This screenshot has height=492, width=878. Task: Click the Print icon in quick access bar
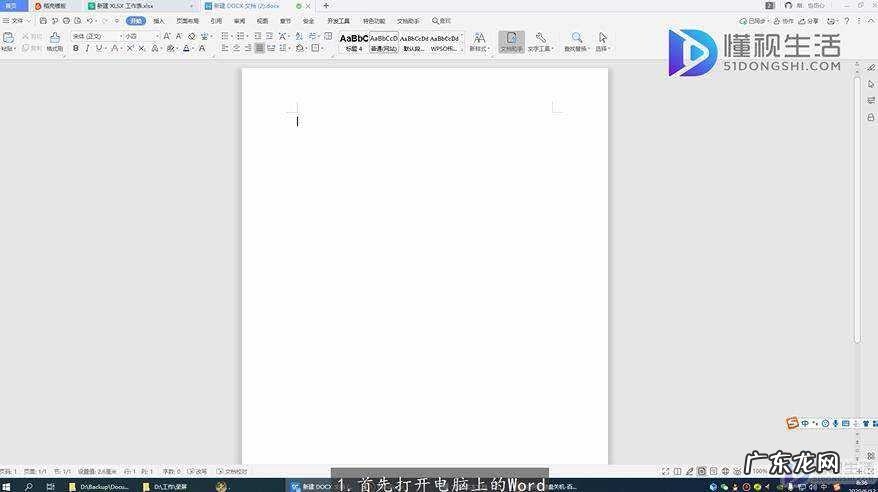click(66, 21)
